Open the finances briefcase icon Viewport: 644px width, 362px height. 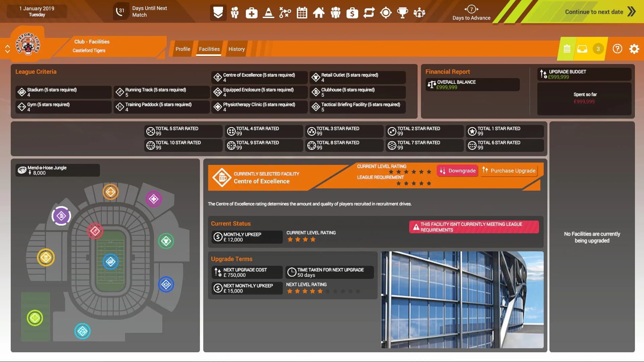tap(352, 13)
